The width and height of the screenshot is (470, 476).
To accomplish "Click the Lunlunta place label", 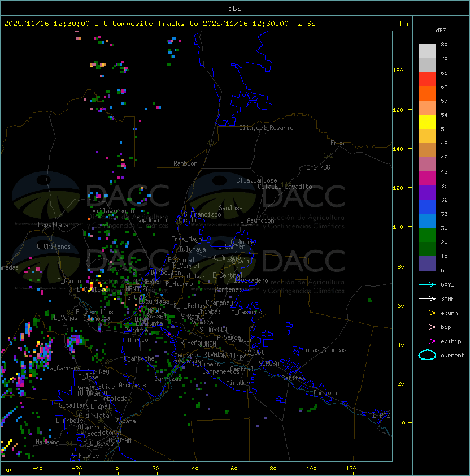I will click(149, 324).
